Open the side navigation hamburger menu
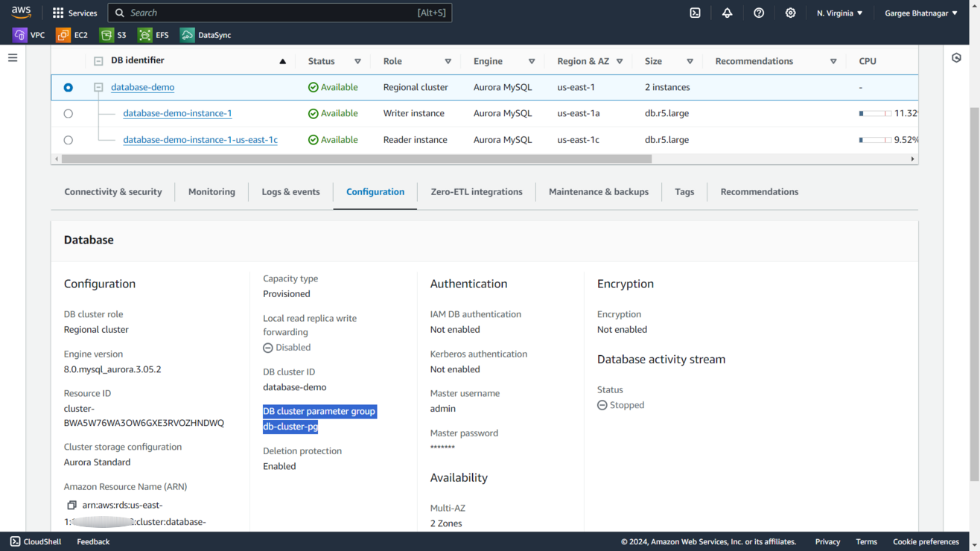 pos(13,58)
